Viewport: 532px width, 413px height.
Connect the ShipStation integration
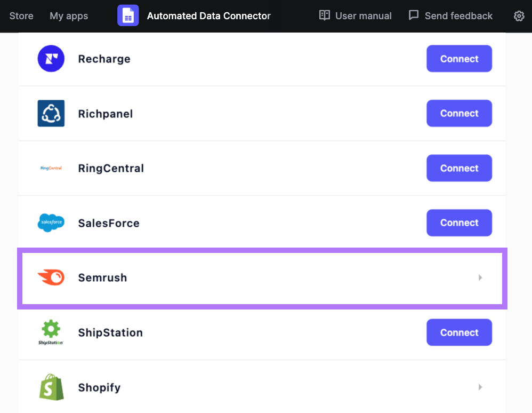click(459, 332)
